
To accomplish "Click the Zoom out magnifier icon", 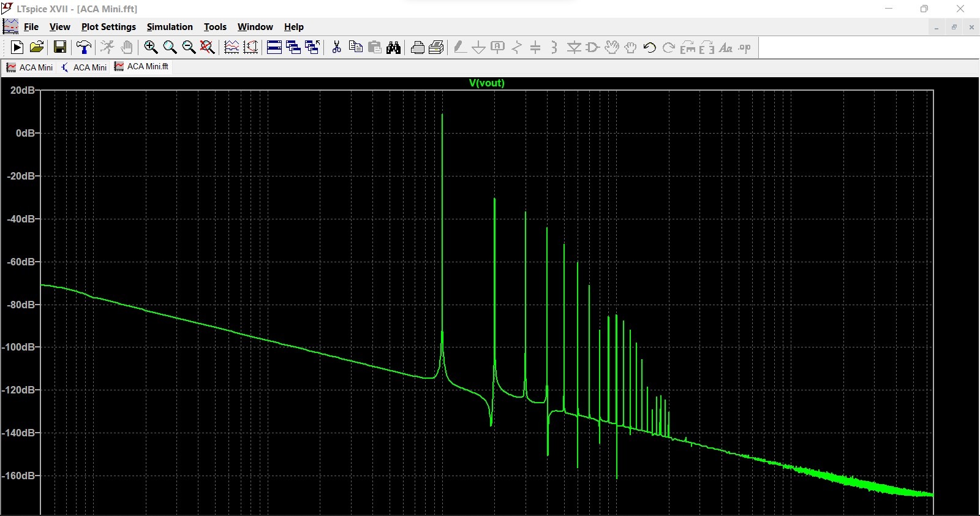I will click(x=189, y=47).
